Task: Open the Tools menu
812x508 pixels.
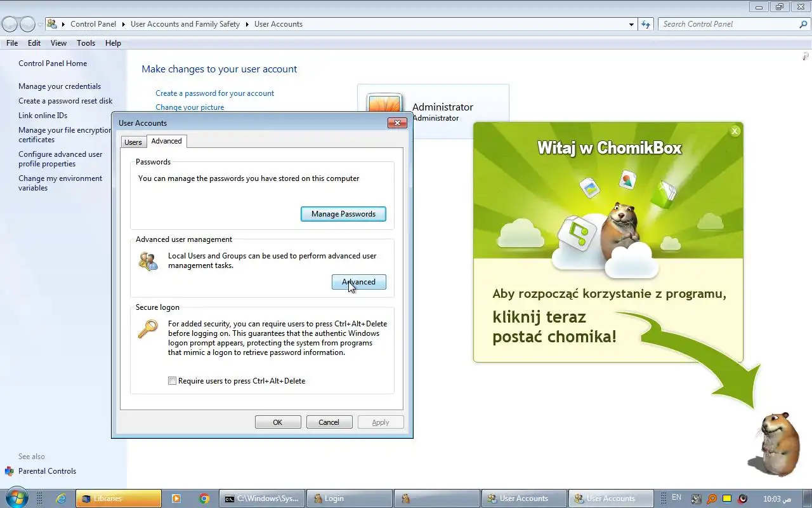Action: [x=86, y=43]
